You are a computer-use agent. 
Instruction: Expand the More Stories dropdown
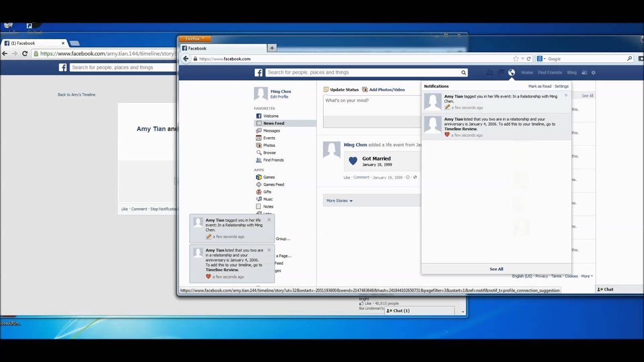340,201
